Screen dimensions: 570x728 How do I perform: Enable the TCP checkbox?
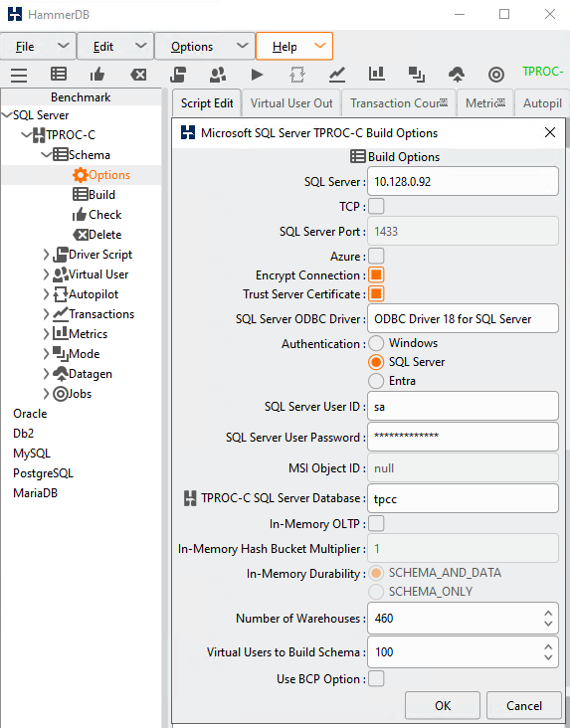pos(376,206)
